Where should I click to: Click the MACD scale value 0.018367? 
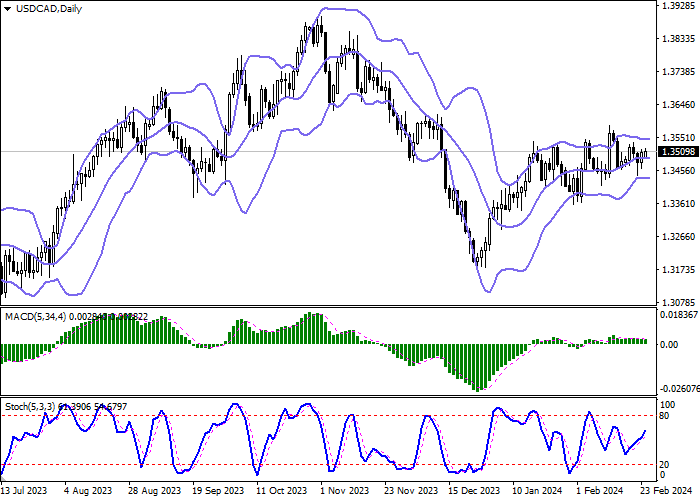coord(679,315)
